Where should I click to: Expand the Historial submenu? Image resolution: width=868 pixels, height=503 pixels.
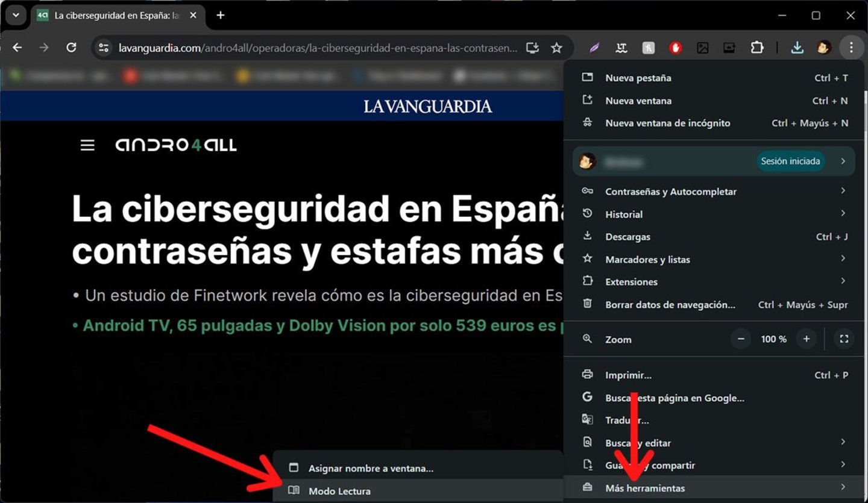click(714, 214)
